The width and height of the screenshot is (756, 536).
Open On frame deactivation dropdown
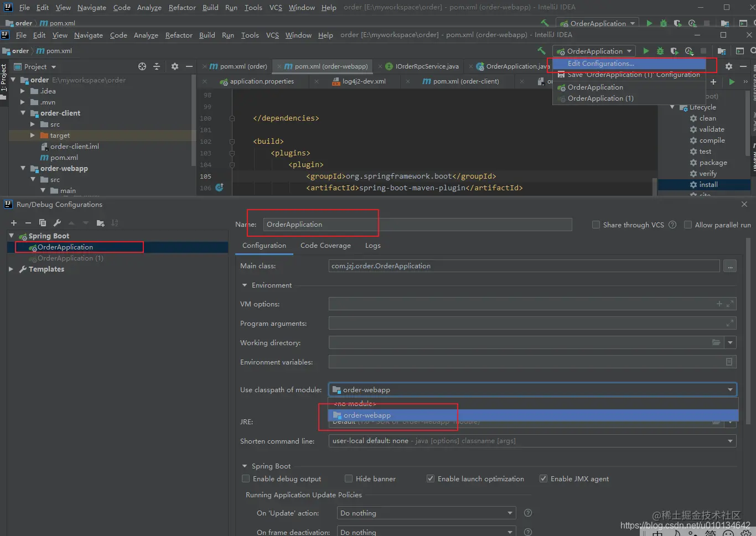coord(426,532)
